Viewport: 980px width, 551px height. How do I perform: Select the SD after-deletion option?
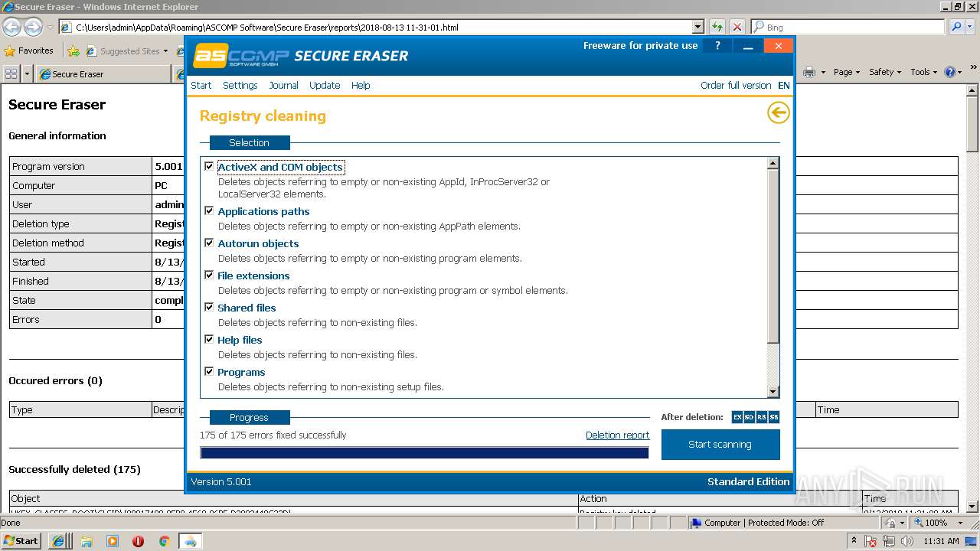point(750,417)
